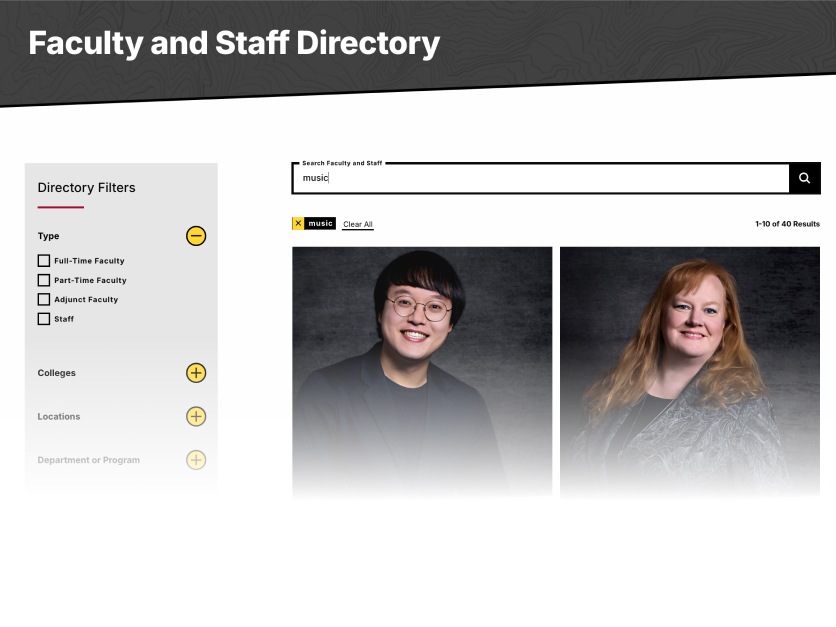Screen dimensions: 836x627
Task: Click the Clear All link
Action: (x=358, y=225)
